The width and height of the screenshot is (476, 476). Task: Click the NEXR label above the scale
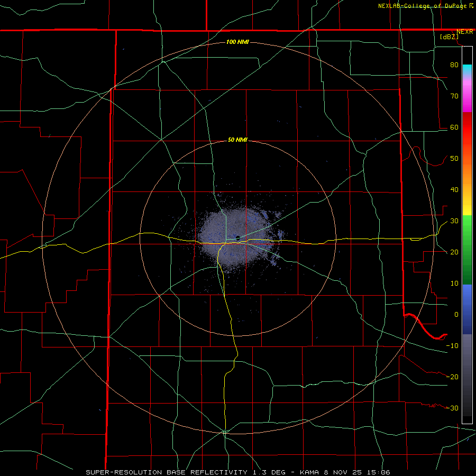(x=464, y=32)
